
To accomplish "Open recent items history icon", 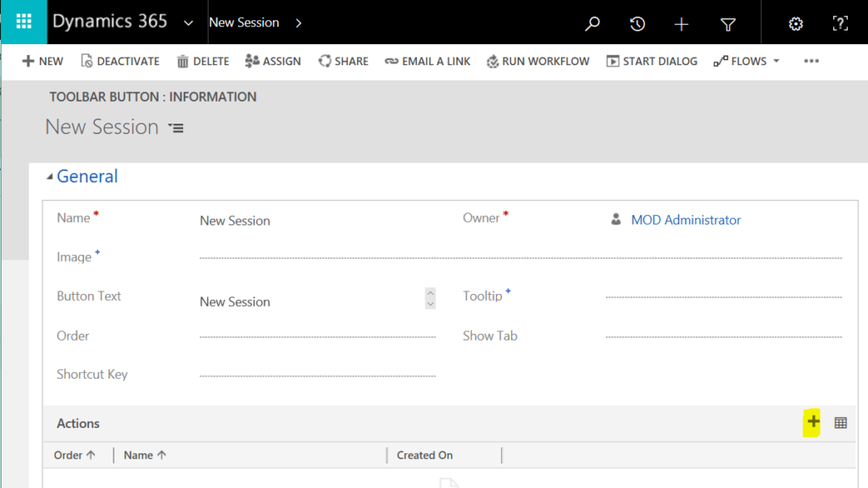I will point(637,24).
